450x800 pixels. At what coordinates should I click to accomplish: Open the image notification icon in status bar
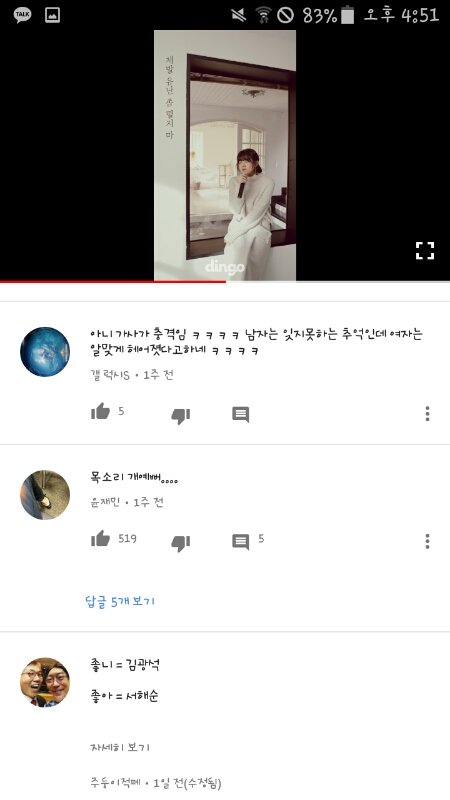pos(53,15)
